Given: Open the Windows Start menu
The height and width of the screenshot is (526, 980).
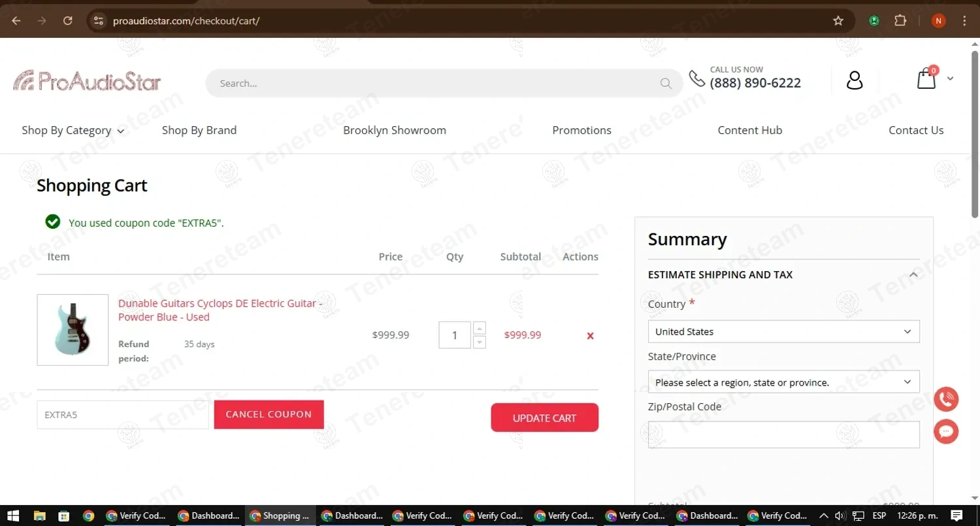Looking at the screenshot, I should click(12, 516).
